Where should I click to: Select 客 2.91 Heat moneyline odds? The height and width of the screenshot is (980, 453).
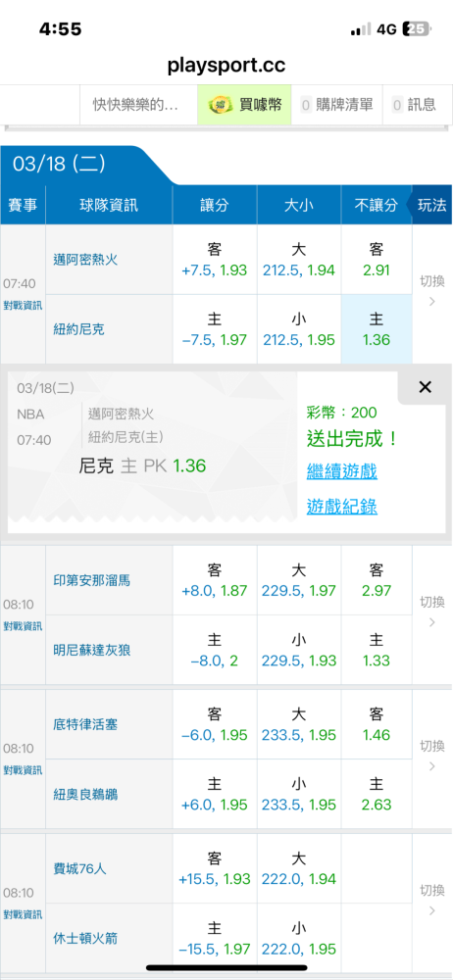pos(377,260)
